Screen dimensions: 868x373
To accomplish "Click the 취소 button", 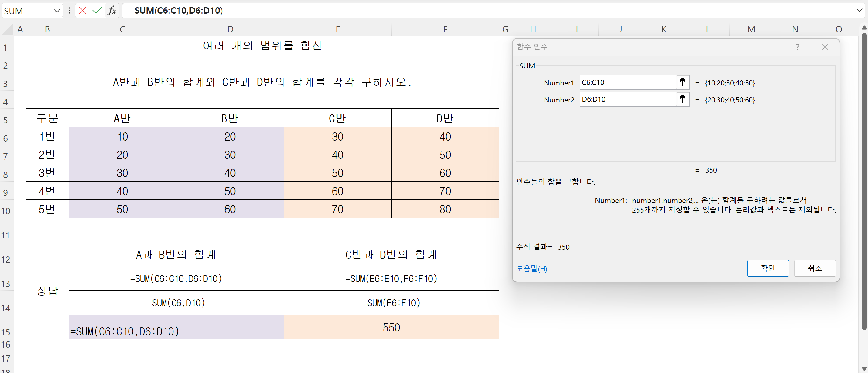I will (814, 268).
